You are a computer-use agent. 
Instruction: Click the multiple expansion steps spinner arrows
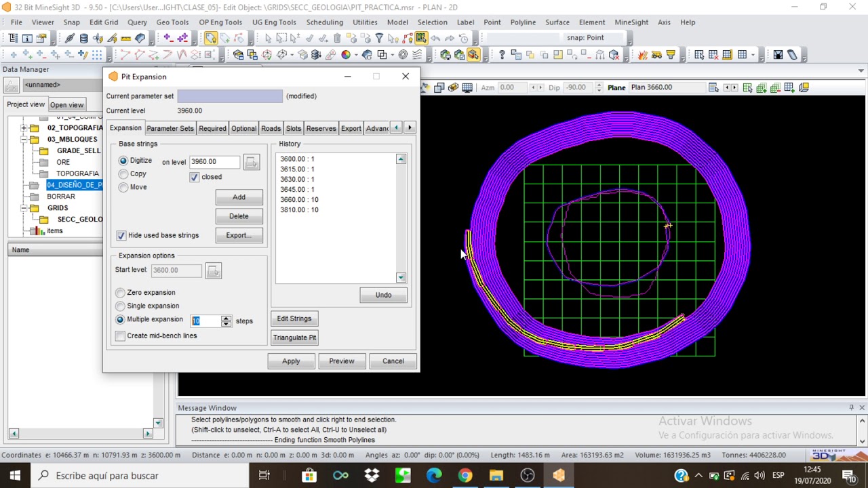point(226,321)
